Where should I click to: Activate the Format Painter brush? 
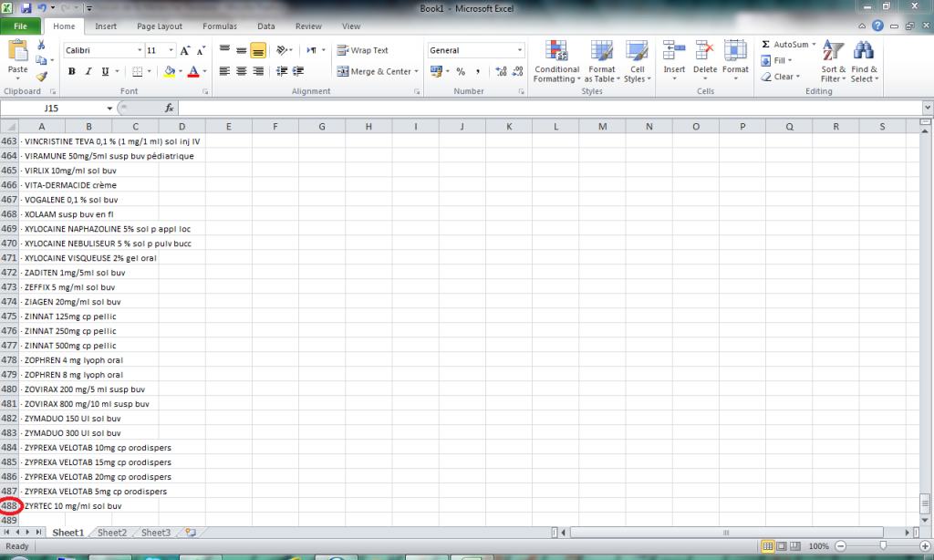click(41, 77)
